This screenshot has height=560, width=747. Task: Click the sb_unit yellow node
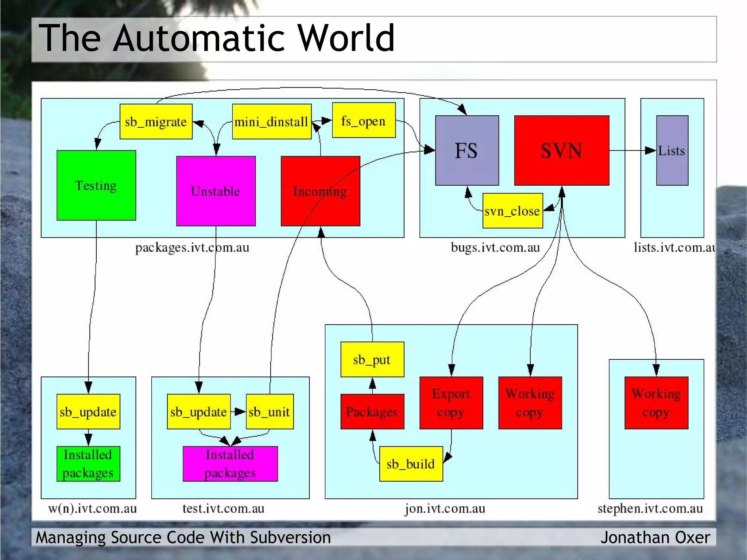pos(269,412)
